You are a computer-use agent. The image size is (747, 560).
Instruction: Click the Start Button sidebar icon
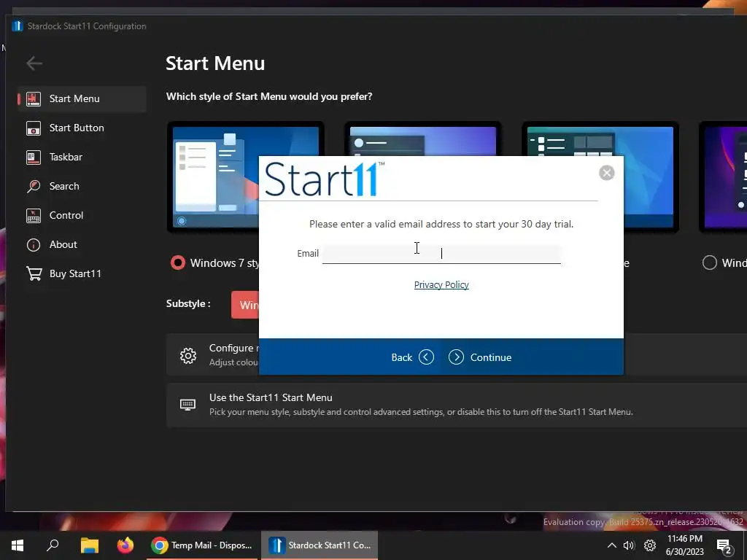click(x=34, y=128)
